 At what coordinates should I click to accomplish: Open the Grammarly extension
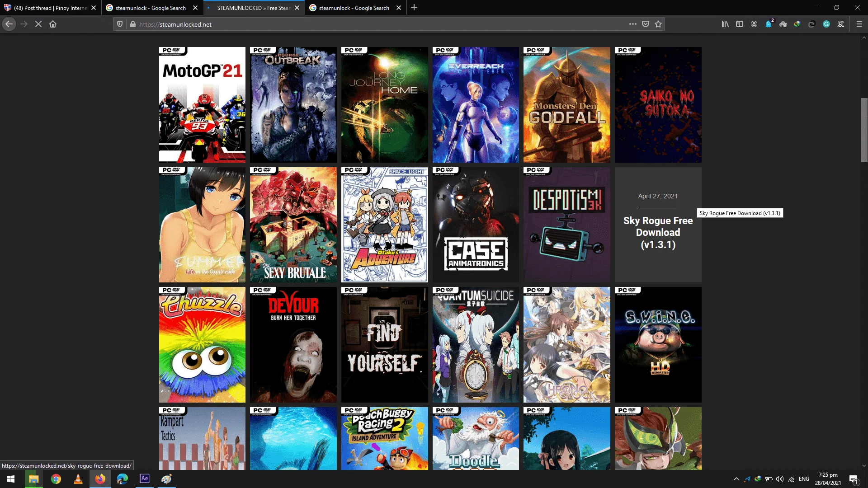[x=826, y=24]
